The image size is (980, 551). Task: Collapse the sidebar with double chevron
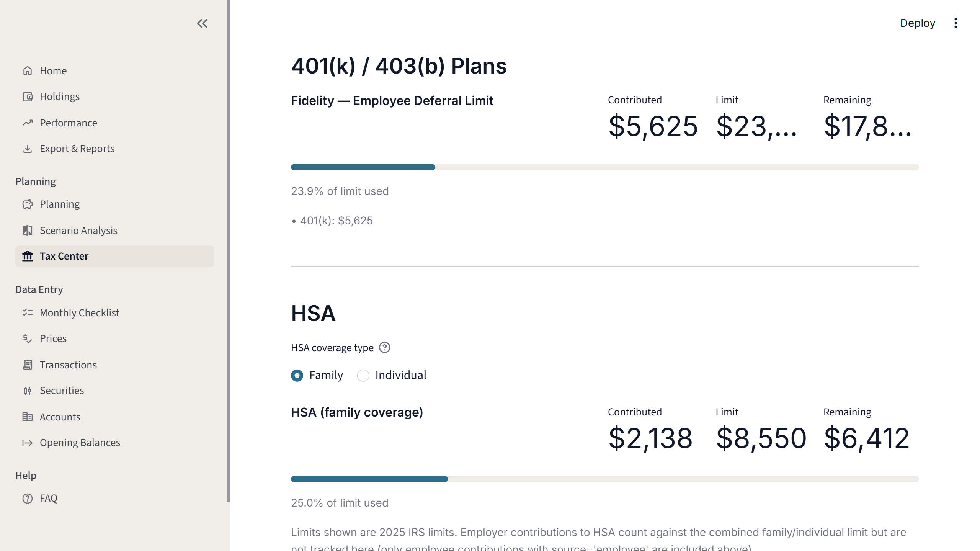pos(202,23)
